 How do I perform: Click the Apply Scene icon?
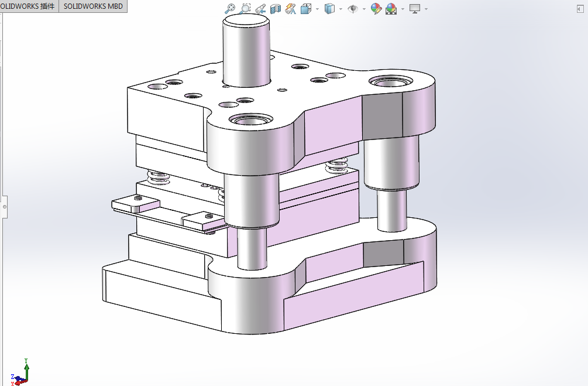[x=391, y=9]
